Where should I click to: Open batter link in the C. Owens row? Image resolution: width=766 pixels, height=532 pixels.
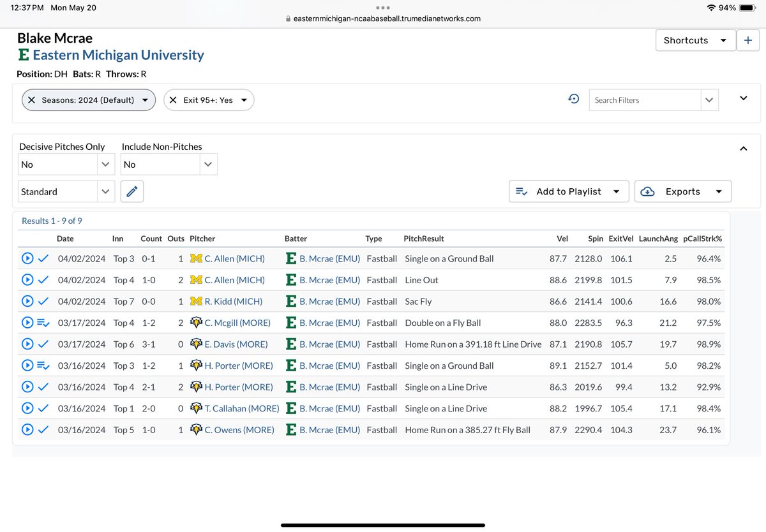click(330, 430)
